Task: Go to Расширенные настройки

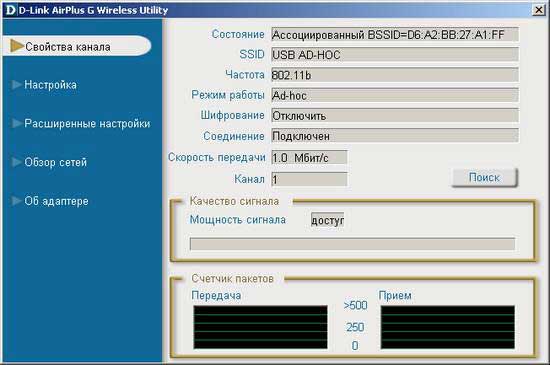Action: [x=87, y=123]
